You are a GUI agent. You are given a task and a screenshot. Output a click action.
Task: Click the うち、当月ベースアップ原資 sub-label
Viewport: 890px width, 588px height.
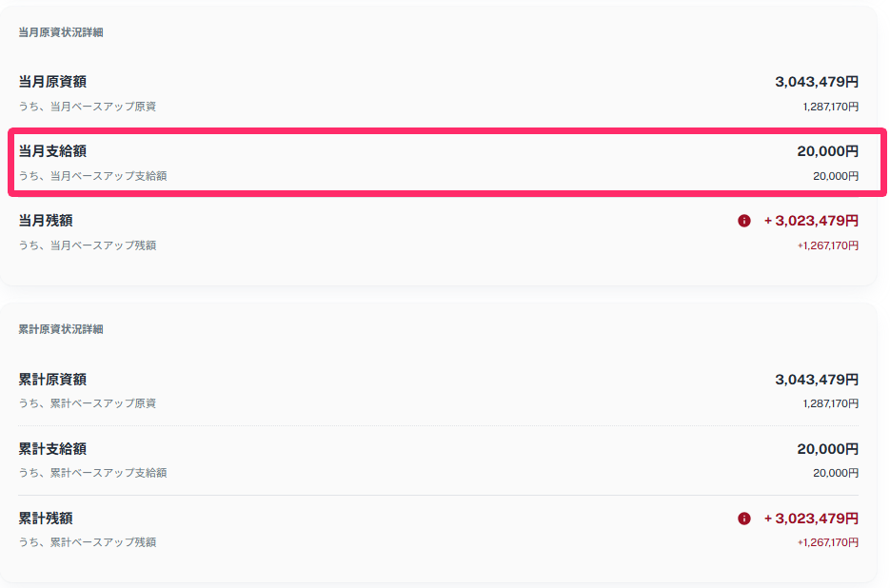coord(87,107)
